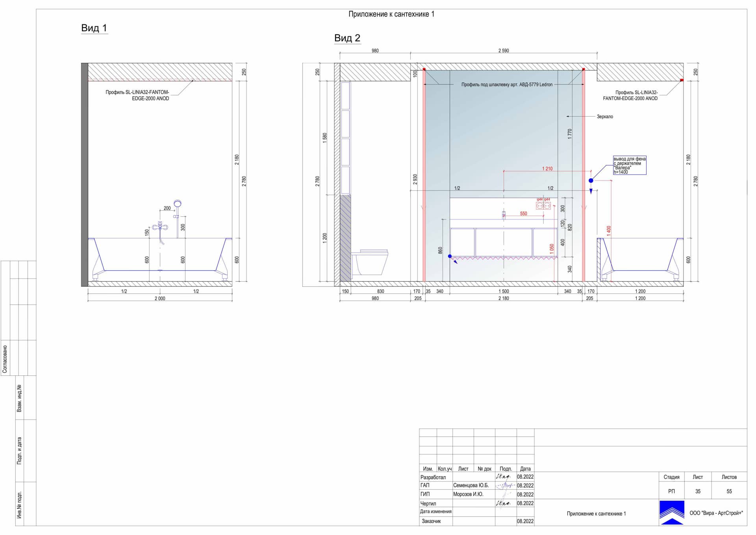Click the SL-LINIA32 profile label in Вид 1
This screenshot has height=535, width=756.
pos(137,95)
